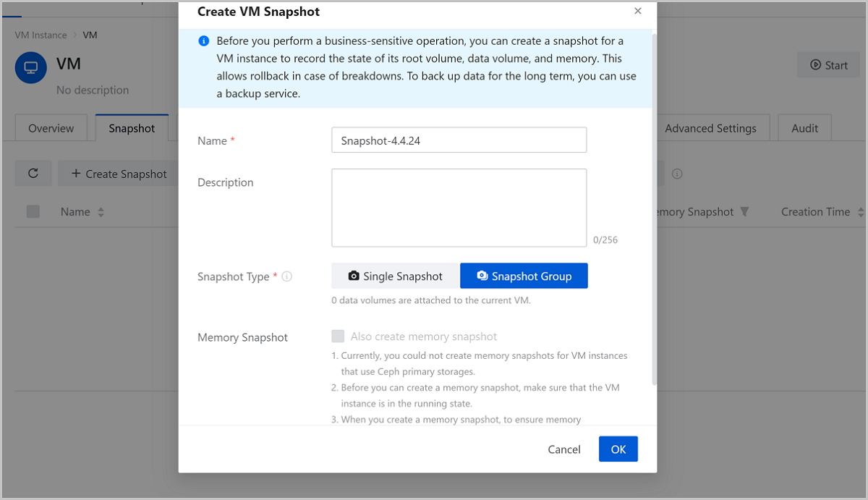Switch to the Overview tab
Viewport: 868px width, 500px height.
click(x=51, y=128)
